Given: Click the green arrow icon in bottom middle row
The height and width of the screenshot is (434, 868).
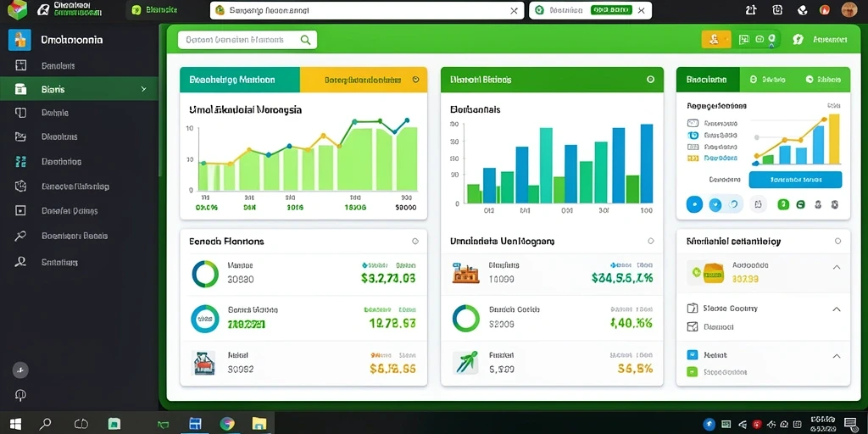Looking at the screenshot, I should (x=465, y=362).
